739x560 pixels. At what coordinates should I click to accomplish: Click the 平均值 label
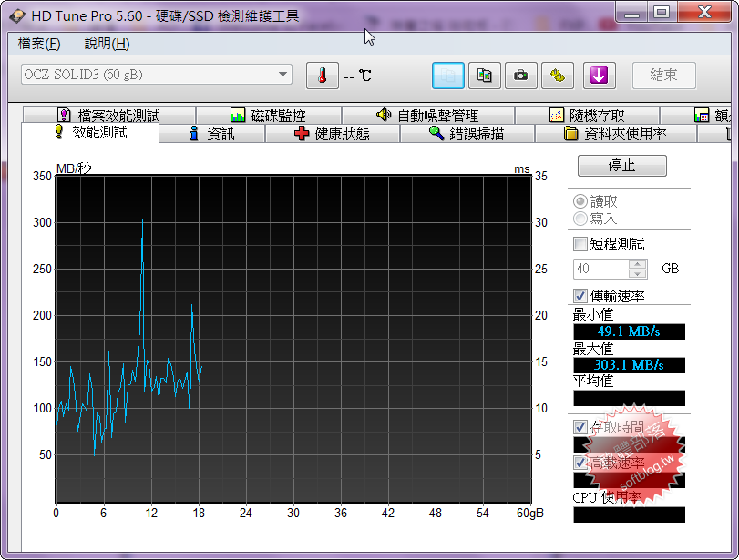coord(593,381)
